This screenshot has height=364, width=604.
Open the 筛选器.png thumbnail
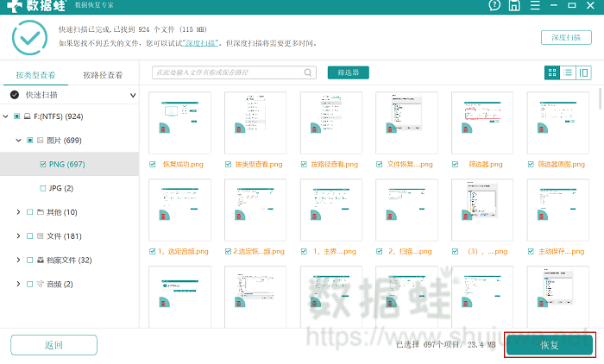482,122
